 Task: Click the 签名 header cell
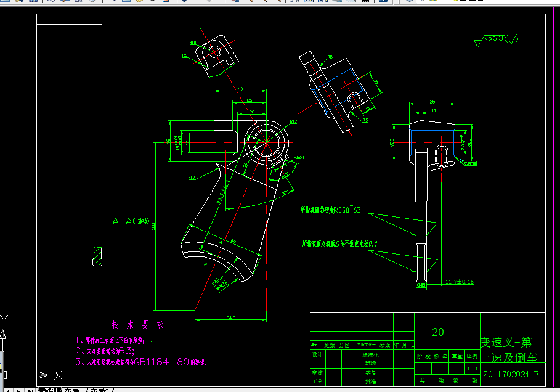click(x=385, y=346)
